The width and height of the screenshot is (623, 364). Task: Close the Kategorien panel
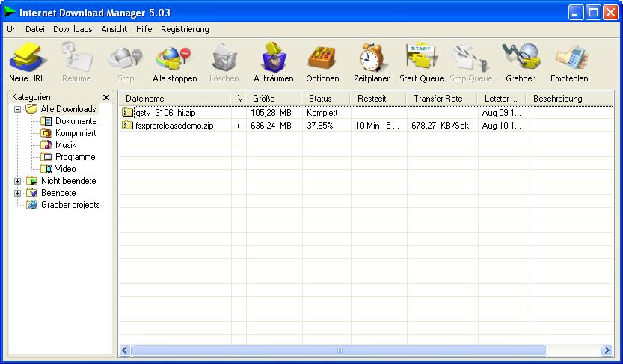tap(106, 98)
